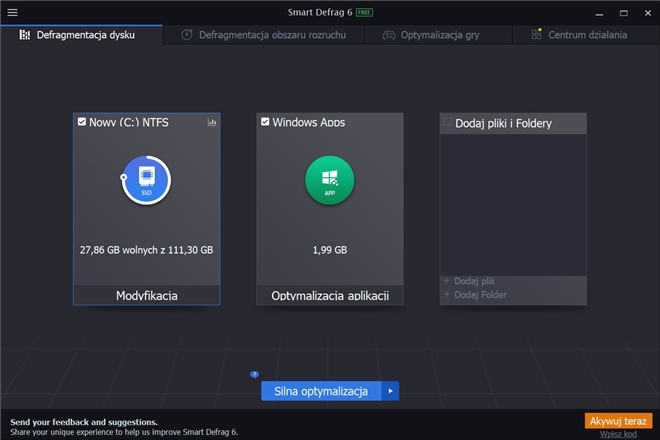Click the Send your feedback and suggestions text

point(84,422)
